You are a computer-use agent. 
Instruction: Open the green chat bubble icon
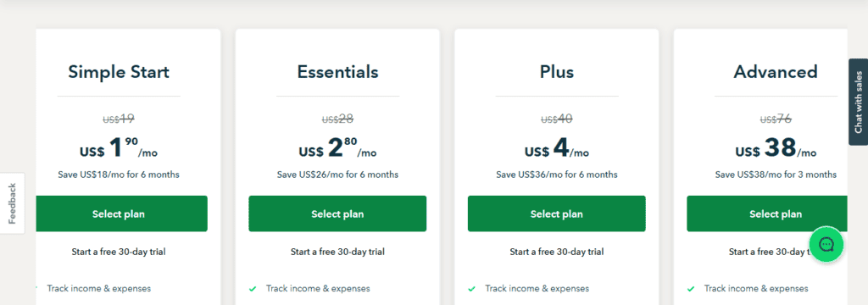tap(826, 244)
